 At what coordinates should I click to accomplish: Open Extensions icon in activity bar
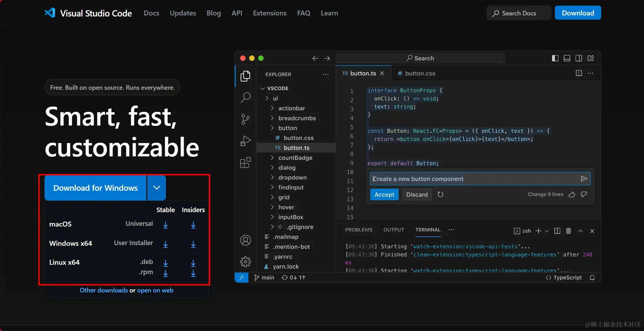click(x=246, y=162)
